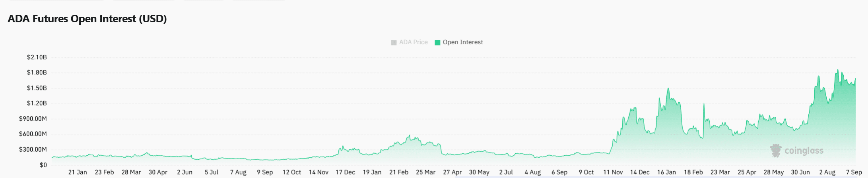Click the 17 Dec axis date
Screen dimensions: 868x178
pyautogui.click(x=345, y=172)
